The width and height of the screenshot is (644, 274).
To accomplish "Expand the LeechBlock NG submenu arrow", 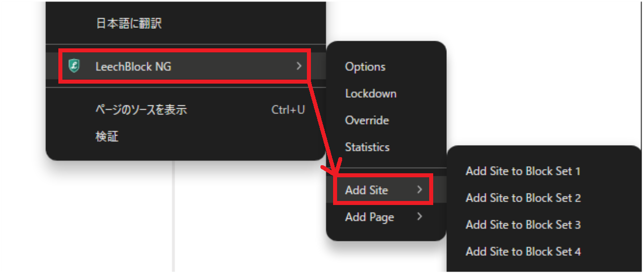I will click(298, 66).
